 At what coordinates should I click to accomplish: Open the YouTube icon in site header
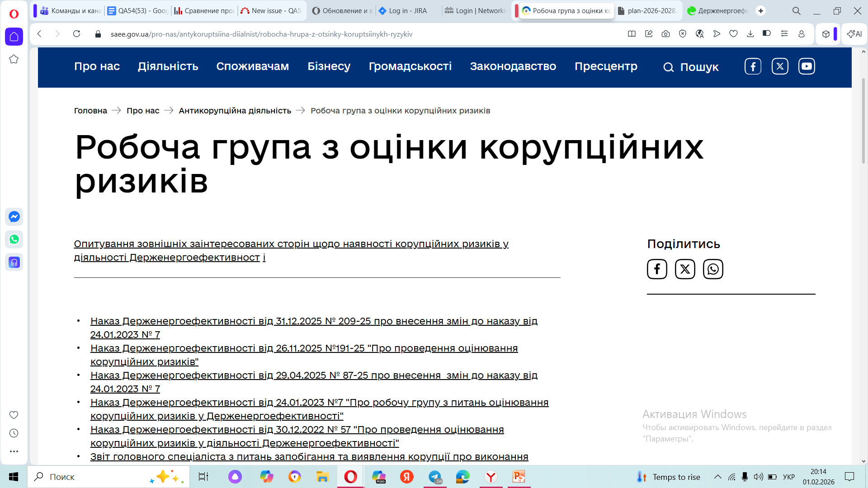(x=807, y=66)
